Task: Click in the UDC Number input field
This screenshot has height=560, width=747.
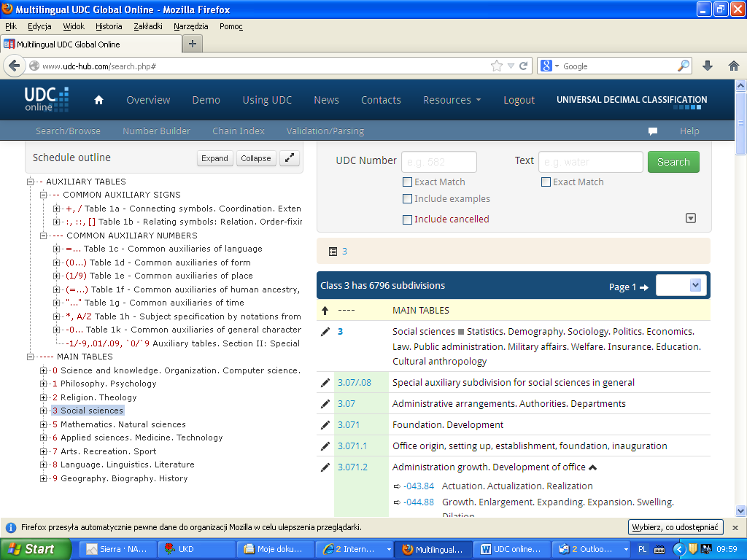Action: click(x=439, y=162)
